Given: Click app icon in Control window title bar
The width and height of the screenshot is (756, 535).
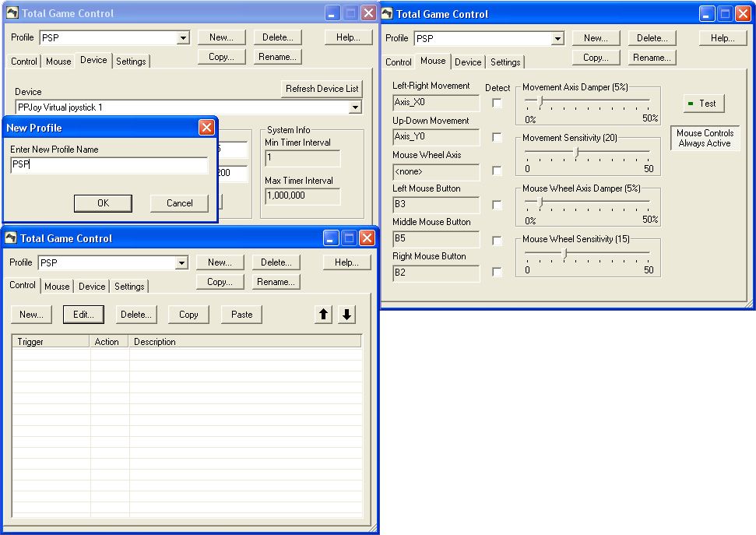Looking at the screenshot, I should (x=11, y=238).
